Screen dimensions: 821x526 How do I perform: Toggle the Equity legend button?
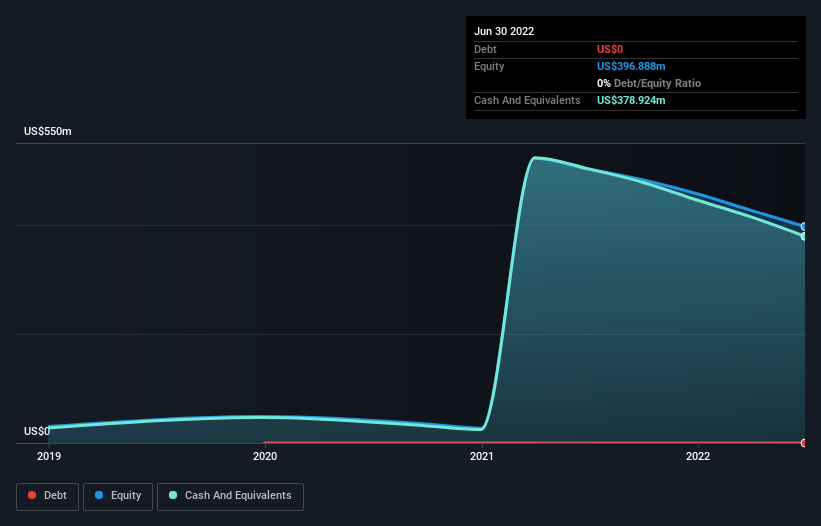point(118,496)
